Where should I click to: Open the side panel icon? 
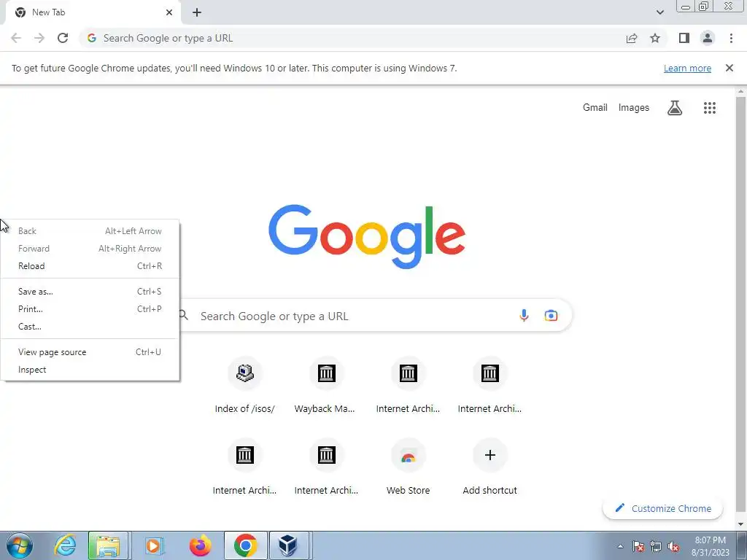coord(684,38)
